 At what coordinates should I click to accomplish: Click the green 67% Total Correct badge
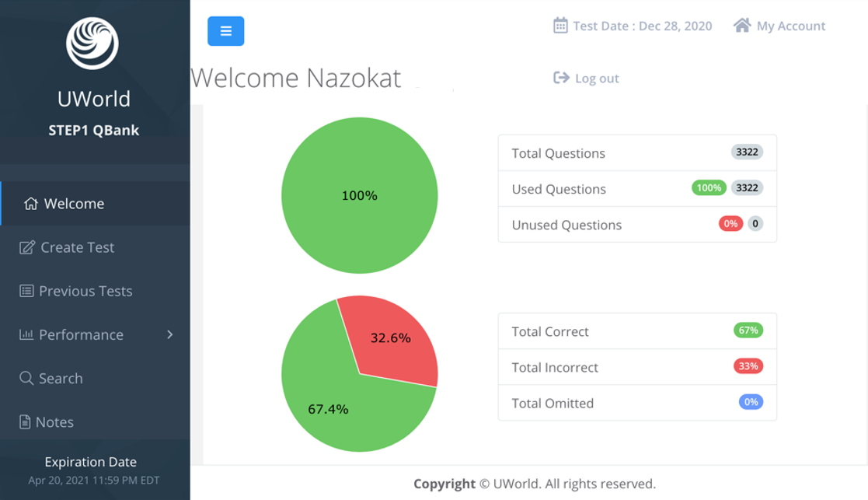[x=748, y=330]
